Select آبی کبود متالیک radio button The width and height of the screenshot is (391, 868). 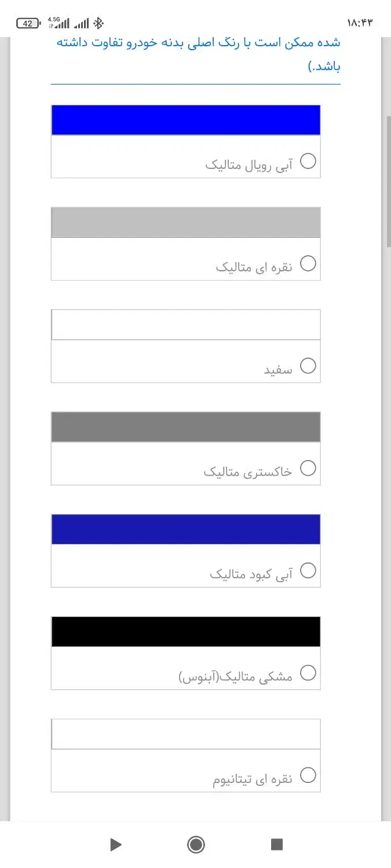[x=308, y=571]
